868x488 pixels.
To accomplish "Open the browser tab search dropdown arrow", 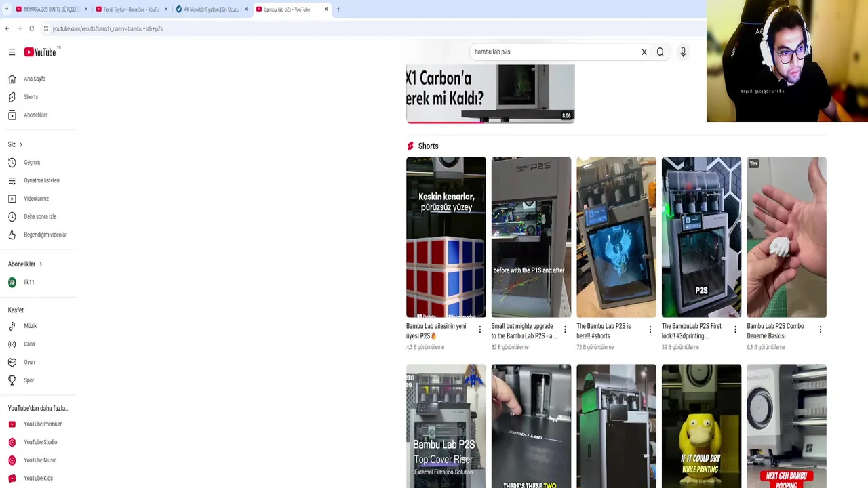I will [6, 9].
